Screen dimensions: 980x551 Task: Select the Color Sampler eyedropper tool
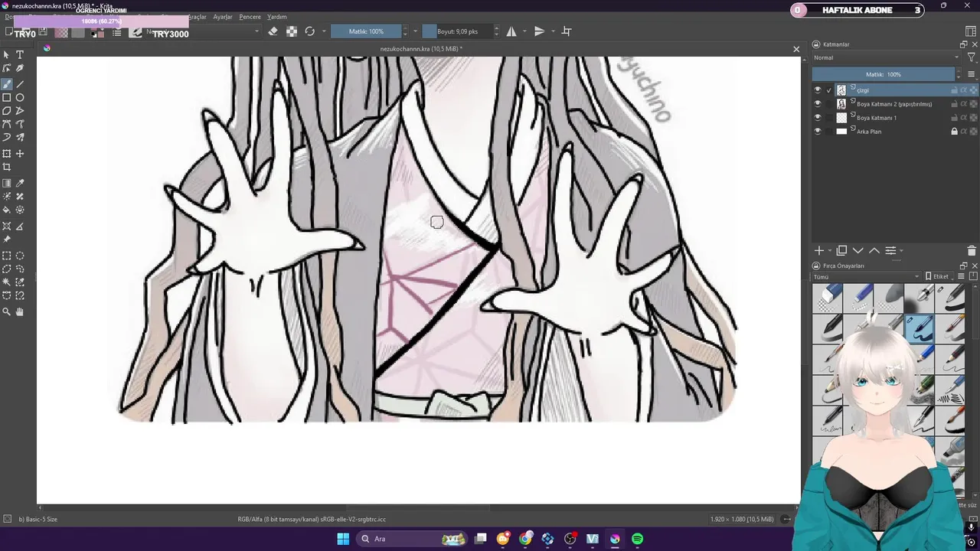point(20,184)
